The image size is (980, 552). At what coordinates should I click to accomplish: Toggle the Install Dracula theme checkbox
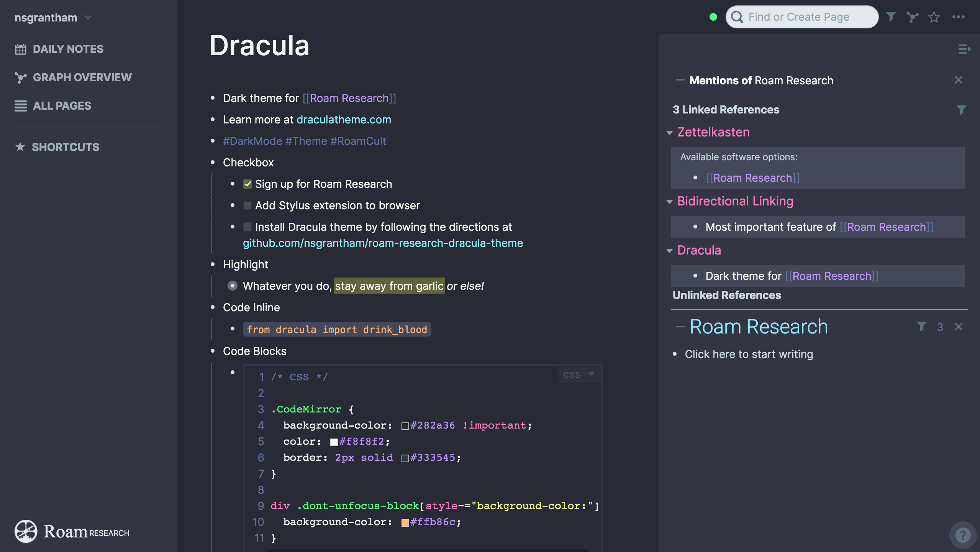click(x=247, y=227)
